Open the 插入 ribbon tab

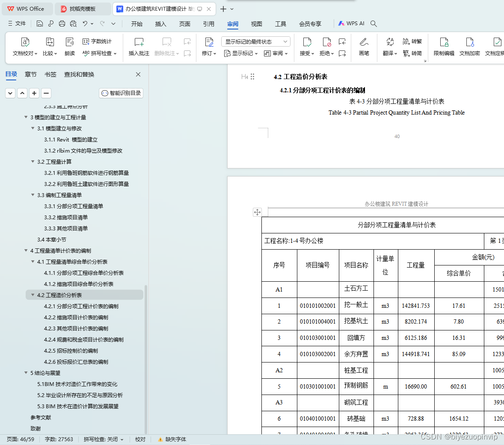pyautogui.click(x=161, y=24)
